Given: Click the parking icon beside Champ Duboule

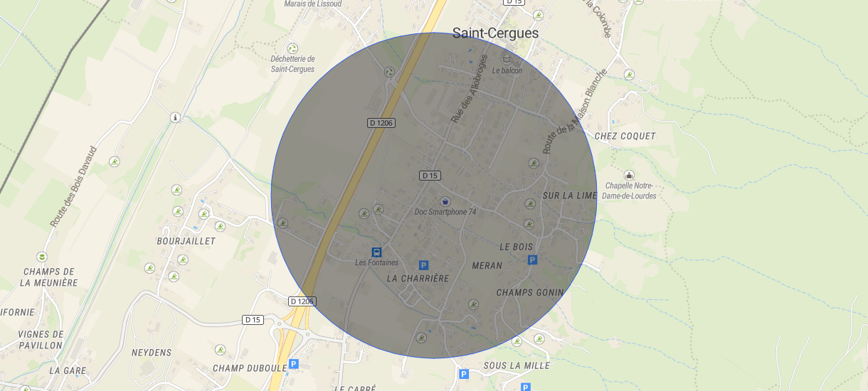Looking at the screenshot, I should pos(293,363).
